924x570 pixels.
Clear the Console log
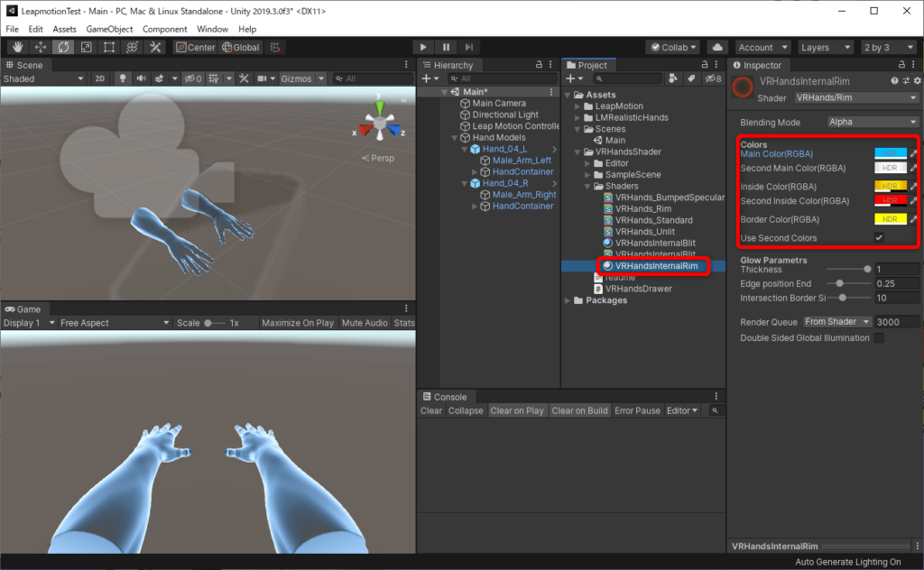[x=430, y=411]
